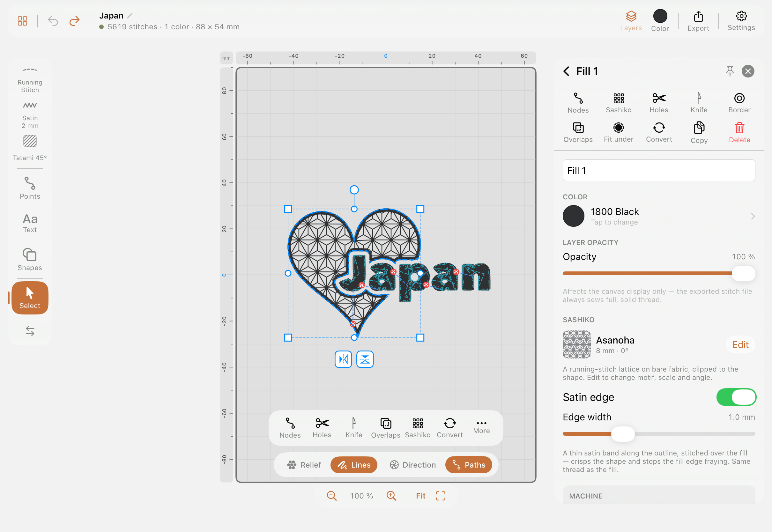Click Sashiko in the Fill 1 panel
The height and width of the screenshot is (532, 772).
[618, 103]
